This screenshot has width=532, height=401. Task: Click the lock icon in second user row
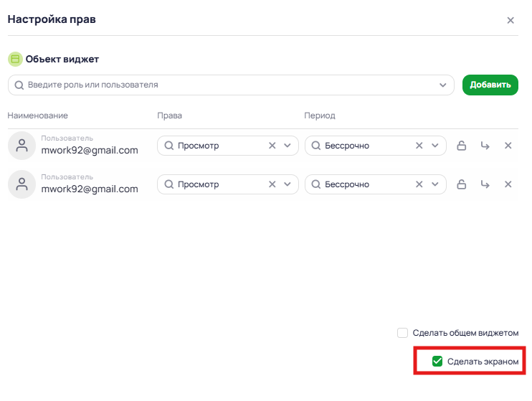(x=462, y=184)
